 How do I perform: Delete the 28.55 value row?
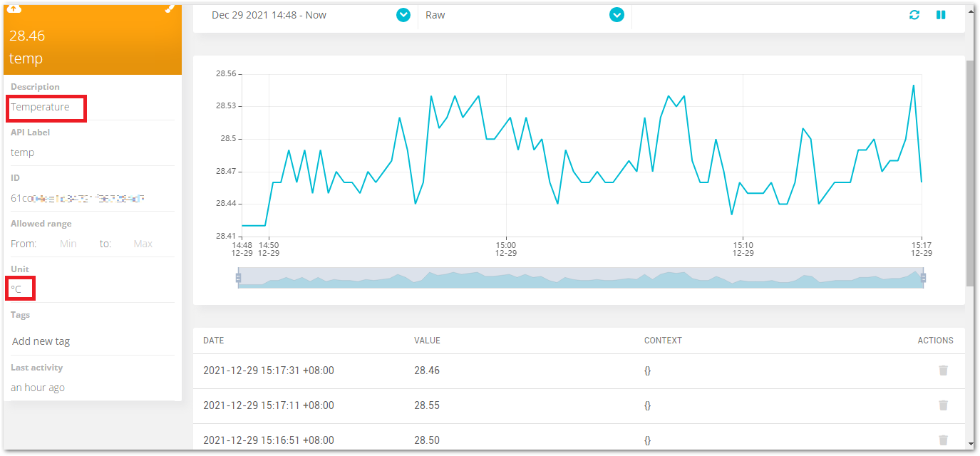tap(943, 405)
